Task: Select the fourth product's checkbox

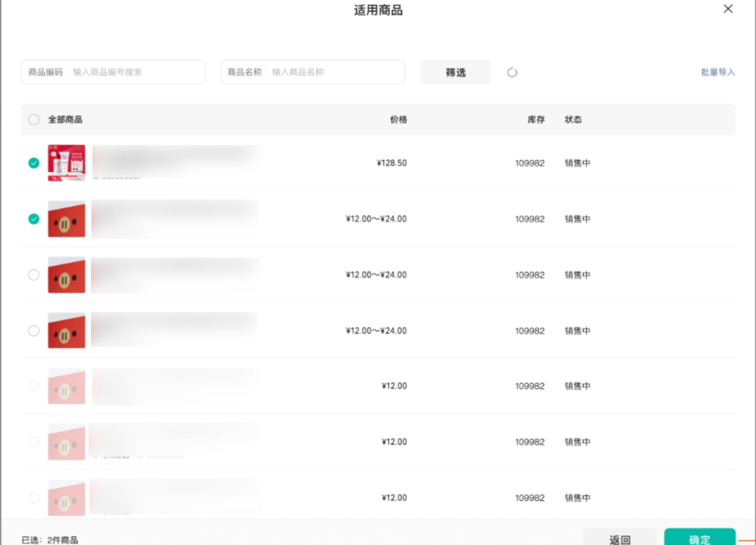Action: pos(34,331)
